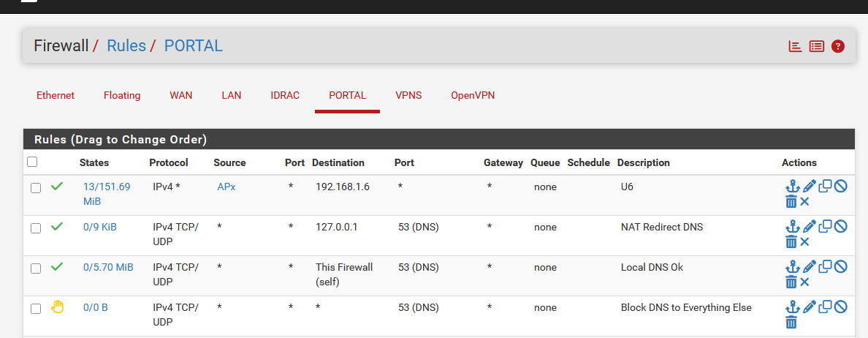Switch to the WAN rules tab
Screen dimensions: 868x338
181,95
